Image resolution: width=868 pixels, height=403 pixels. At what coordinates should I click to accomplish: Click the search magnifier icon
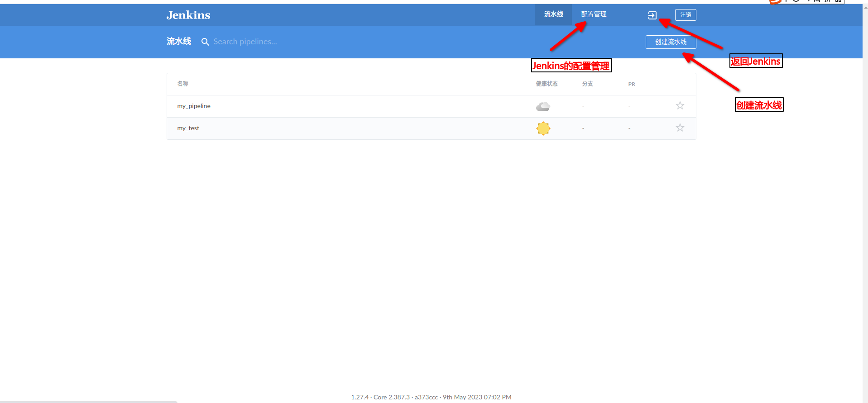[x=205, y=42]
